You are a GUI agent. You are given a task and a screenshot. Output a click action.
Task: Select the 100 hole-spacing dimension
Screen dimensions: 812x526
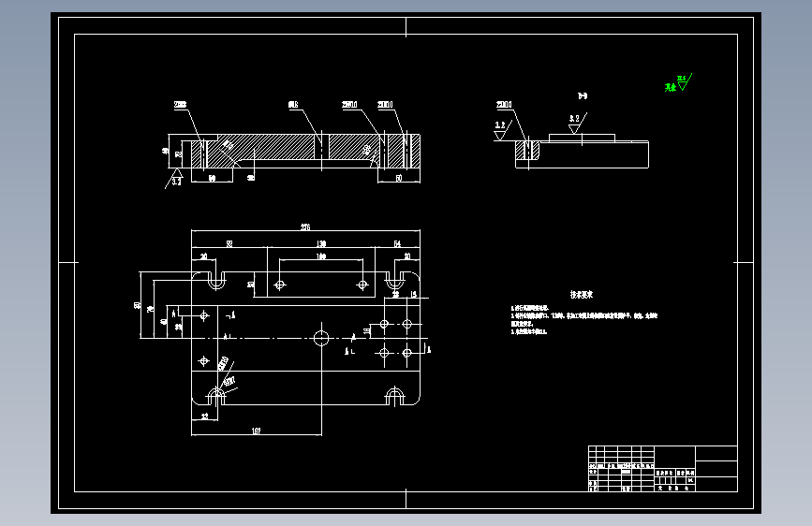click(x=321, y=256)
